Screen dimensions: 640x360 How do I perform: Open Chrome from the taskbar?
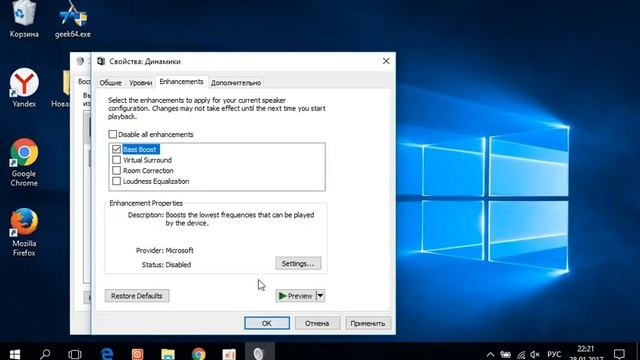(x=199, y=354)
